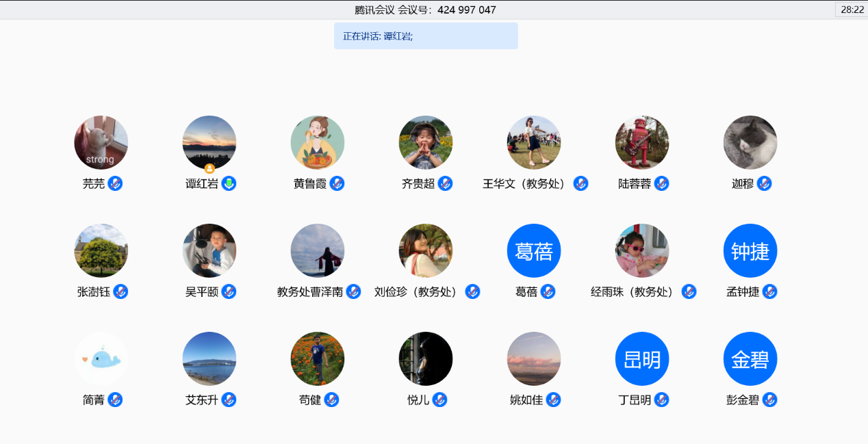868x444 pixels.
Task: Select the 钟捷 blue circle avatar
Action: 750,250
